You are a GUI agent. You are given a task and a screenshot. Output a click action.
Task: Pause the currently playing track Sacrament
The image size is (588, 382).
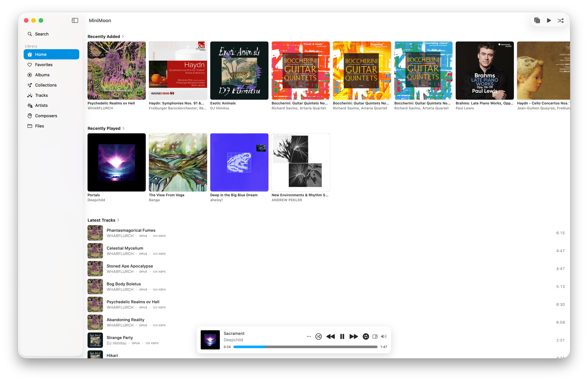coord(342,336)
